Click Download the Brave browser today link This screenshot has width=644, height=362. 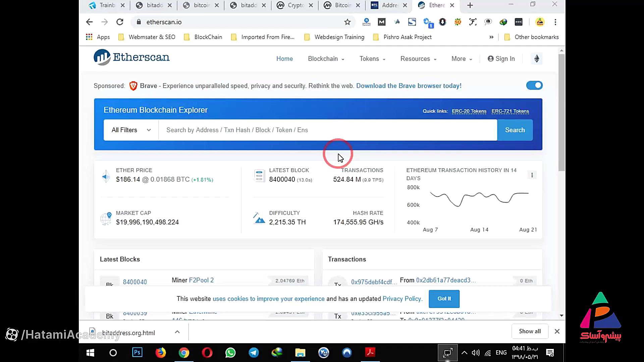pos(409,86)
